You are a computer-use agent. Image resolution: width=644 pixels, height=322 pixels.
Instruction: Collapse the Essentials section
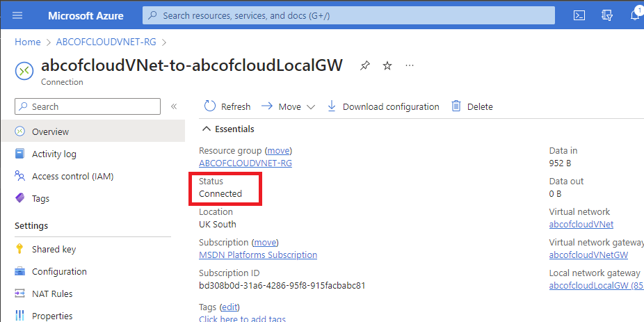[x=206, y=129]
